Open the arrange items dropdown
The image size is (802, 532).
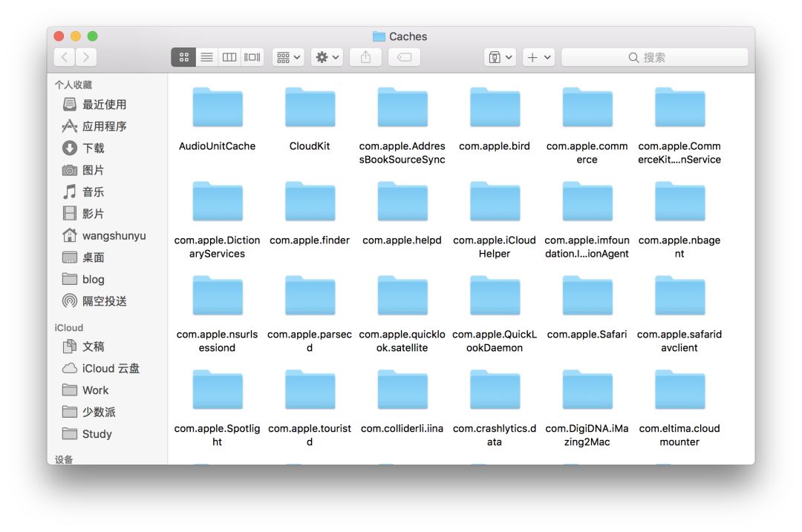pyautogui.click(x=288, y=57)
